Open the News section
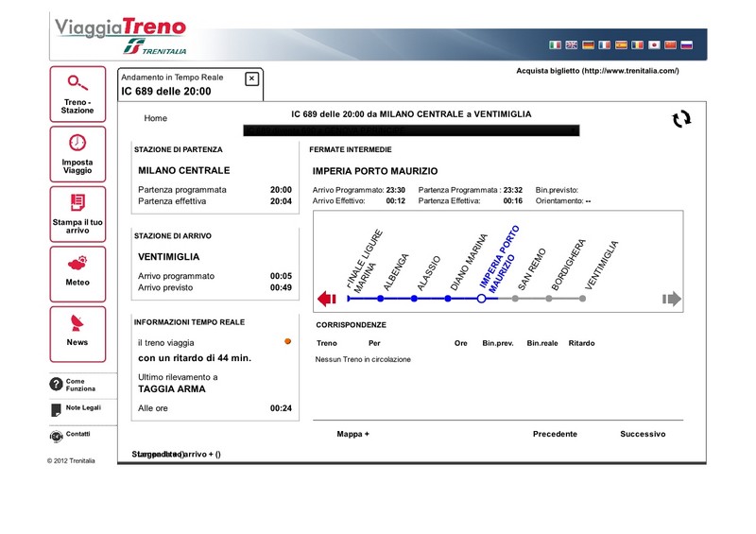756x534 pixels. [x=77, y=334]
